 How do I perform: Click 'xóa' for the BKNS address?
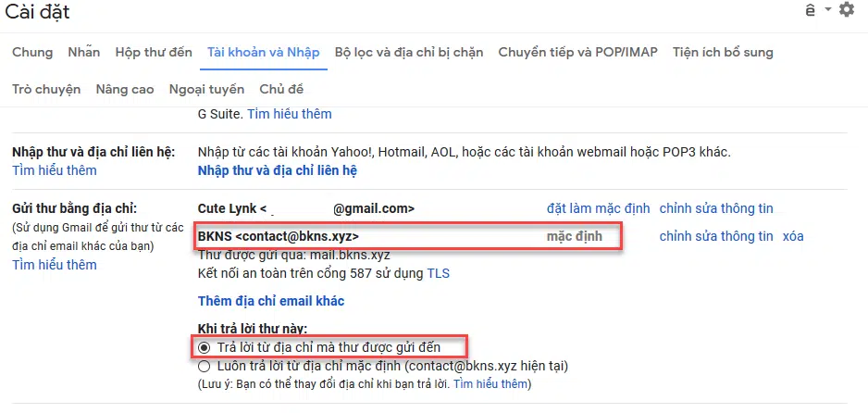[793, 236]
